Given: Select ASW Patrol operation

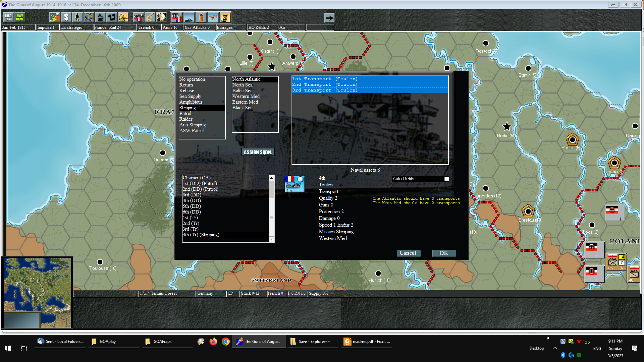Looking at the screenshot, I should (x=202, y=131).
